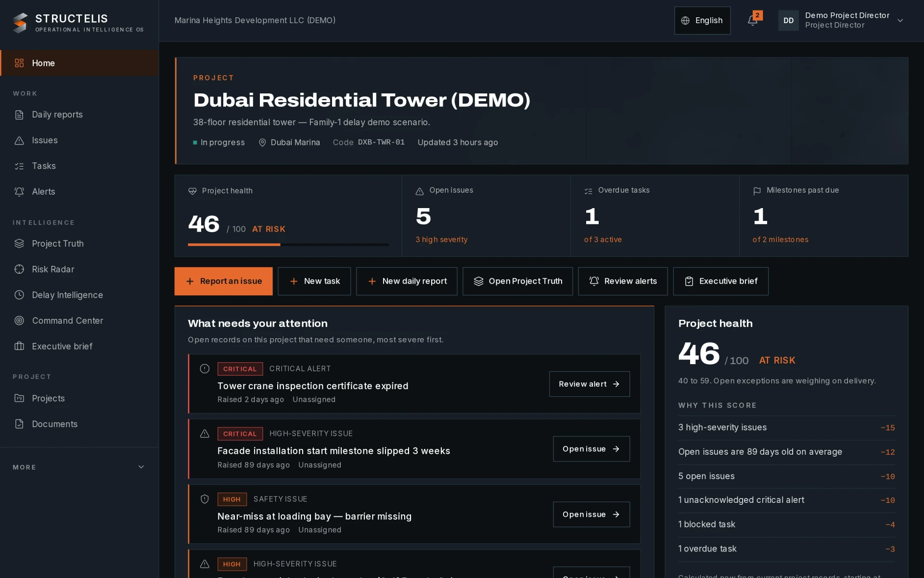This screenshot has width=924, height=578.
Task: Click project code DXB-TWR-01
Action: coord(381,143)
